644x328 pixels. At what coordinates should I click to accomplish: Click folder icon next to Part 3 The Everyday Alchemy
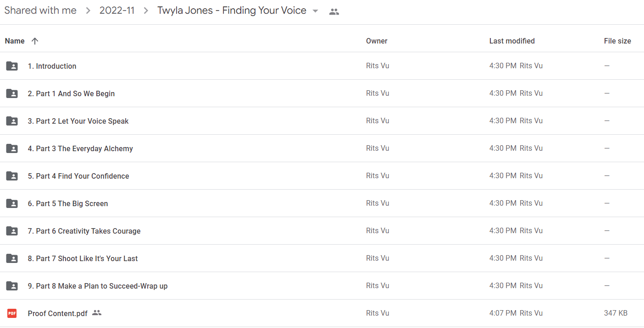12,148
